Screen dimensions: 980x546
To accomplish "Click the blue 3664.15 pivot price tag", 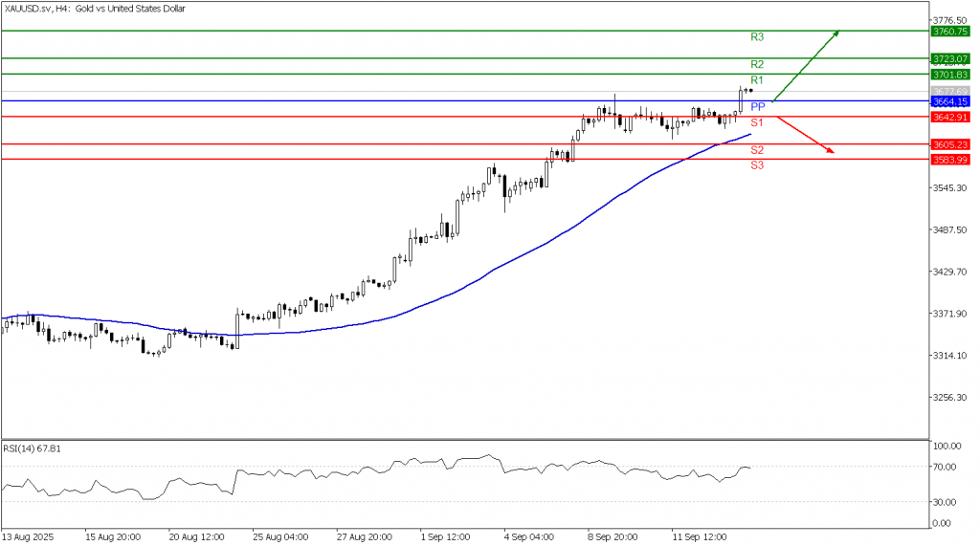I will 950,101.
